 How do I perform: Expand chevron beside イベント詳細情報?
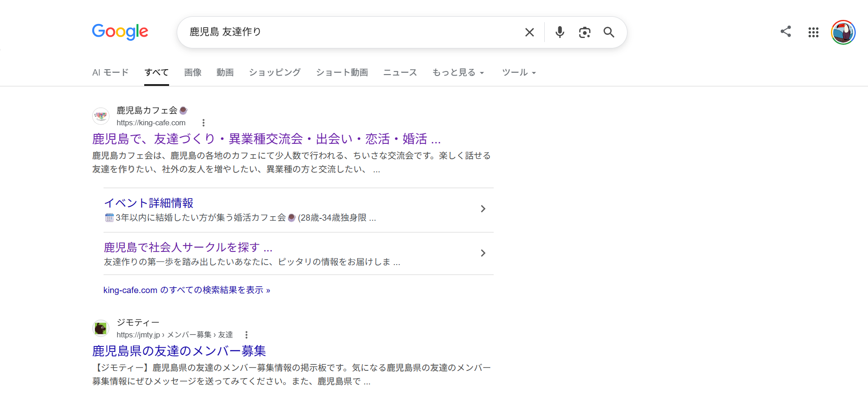tap(483, 208)
